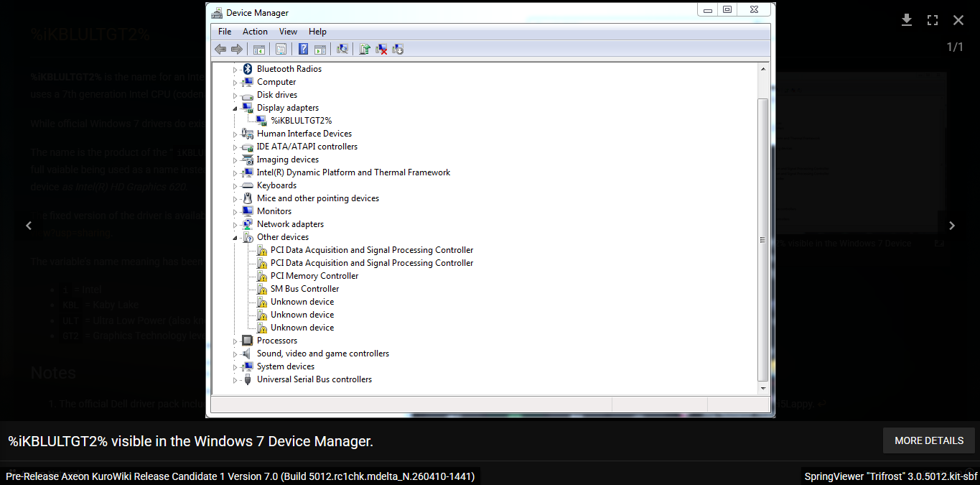Select the Monitors category
980x485 pixels.
274,211
